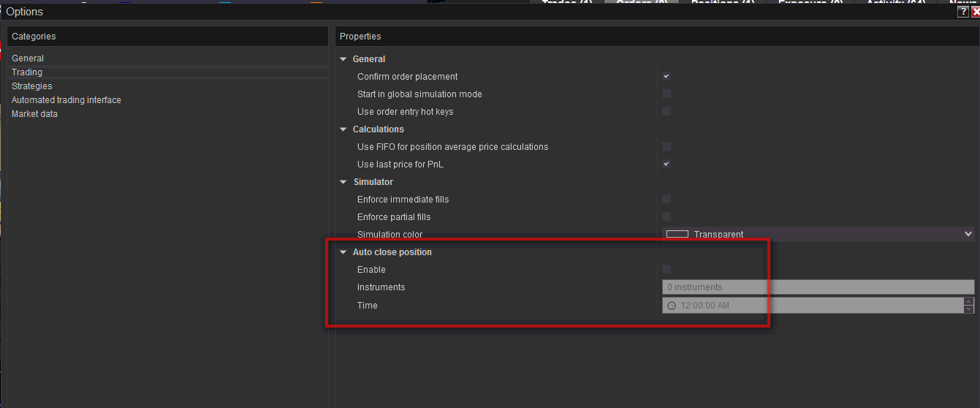
Task: Decrease Time with down stepper arrow
Action: pyautogui.click(x=969, y=309)
